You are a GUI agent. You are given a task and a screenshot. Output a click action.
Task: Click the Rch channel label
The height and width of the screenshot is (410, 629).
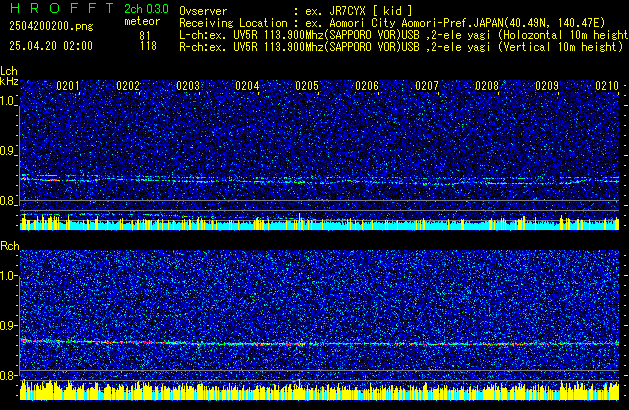click(10, 246)
